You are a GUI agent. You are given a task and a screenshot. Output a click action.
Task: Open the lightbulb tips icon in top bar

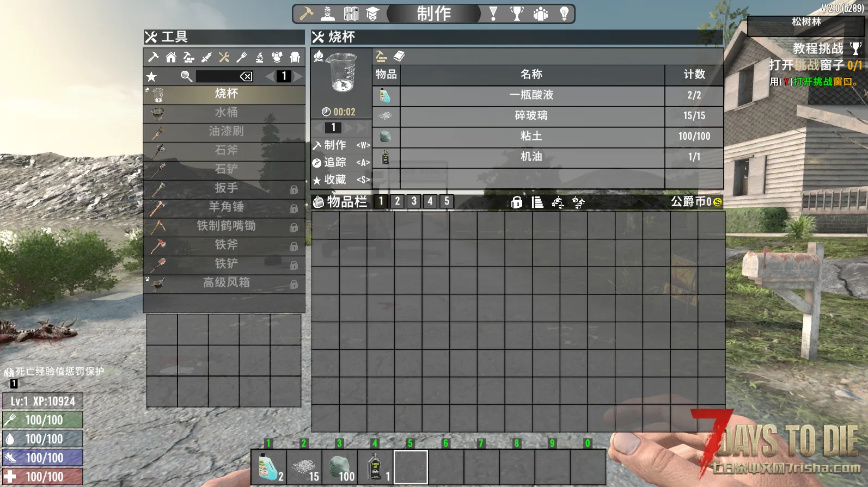(x=564, y=13)
